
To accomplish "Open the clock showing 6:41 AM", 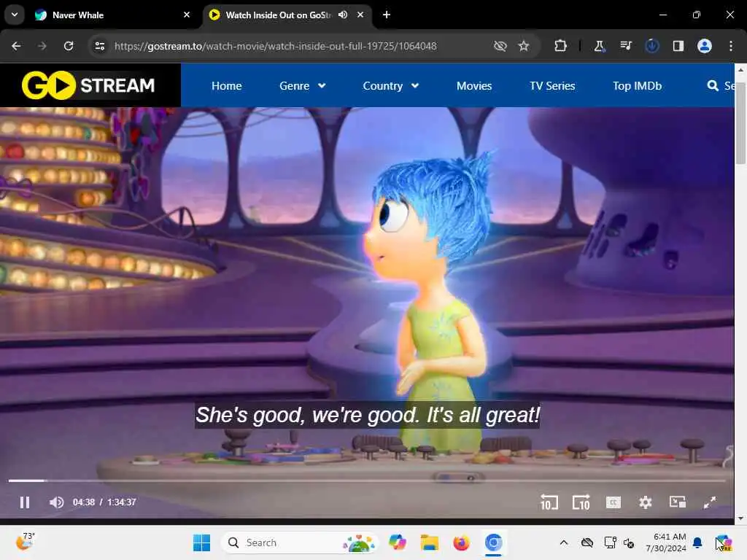I will coord(666,542).
